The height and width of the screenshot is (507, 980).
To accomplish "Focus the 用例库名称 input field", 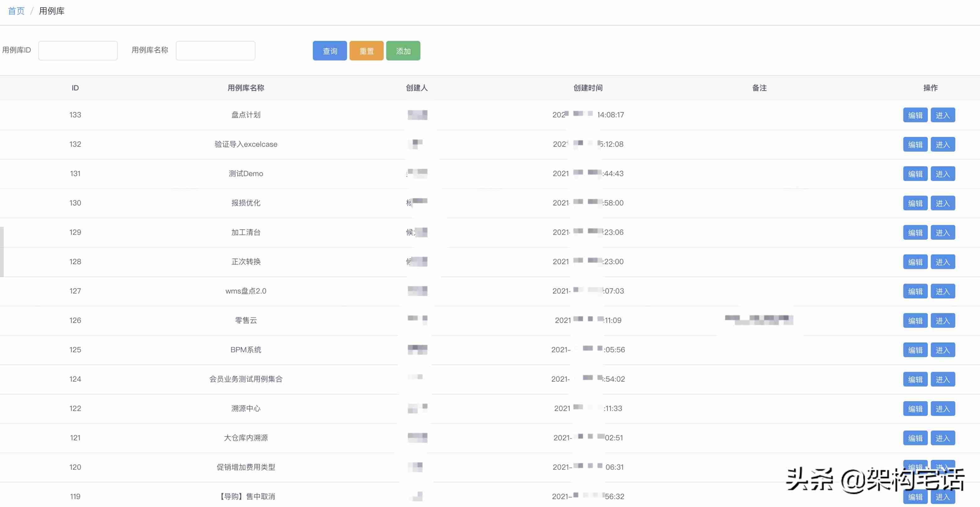I will (x=215, y=51).
